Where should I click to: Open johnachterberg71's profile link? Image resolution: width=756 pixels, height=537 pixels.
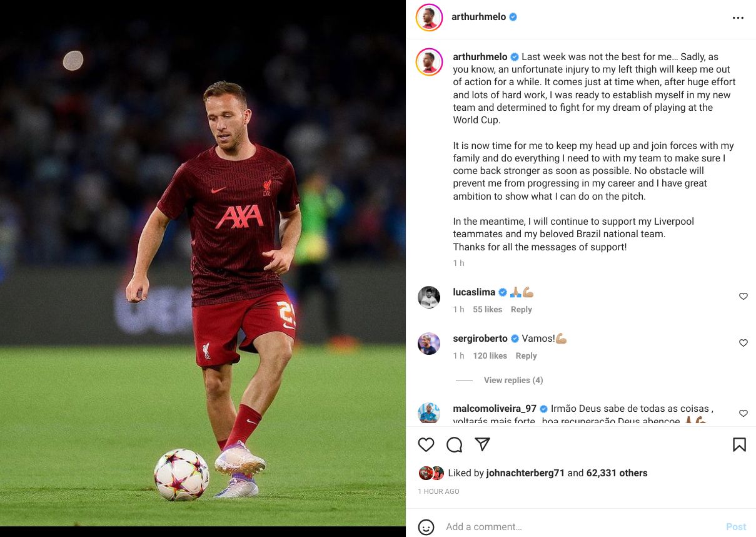point(525,473)
